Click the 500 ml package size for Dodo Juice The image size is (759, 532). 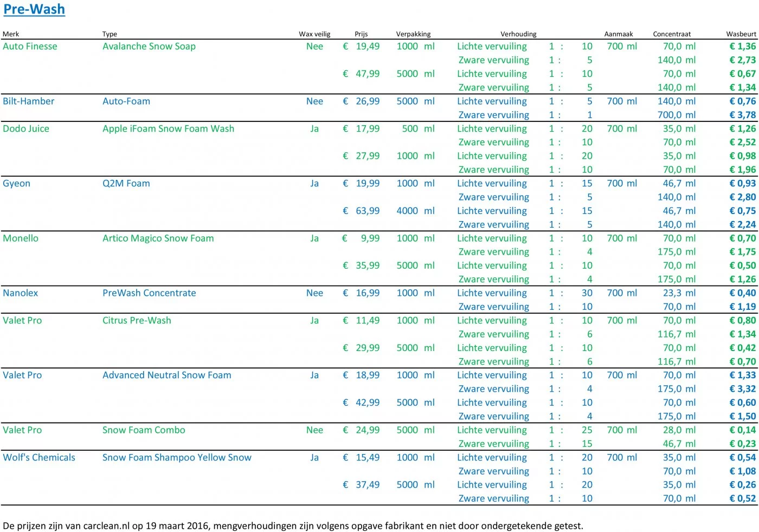point(418,128)
